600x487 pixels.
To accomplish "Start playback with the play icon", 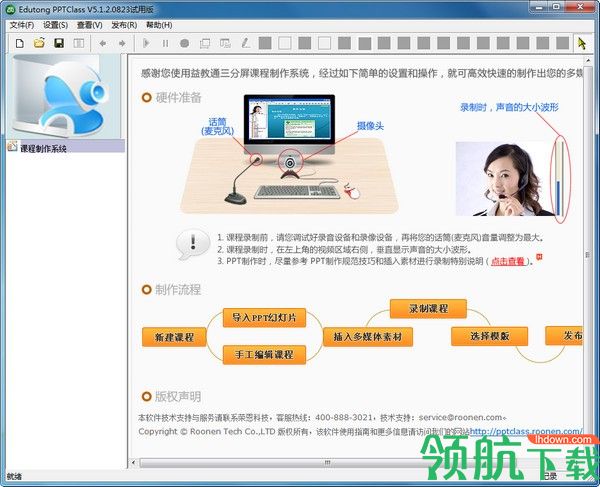I will point(146,43).
